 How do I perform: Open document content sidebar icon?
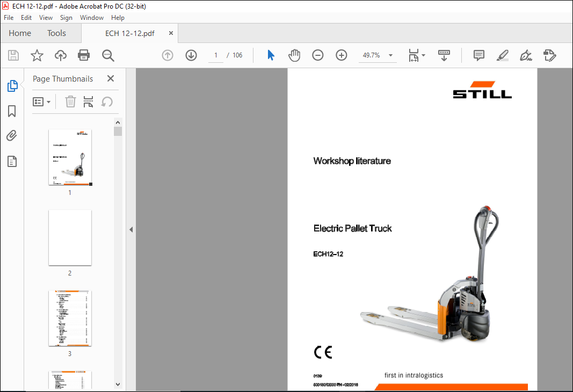(12, 161)
